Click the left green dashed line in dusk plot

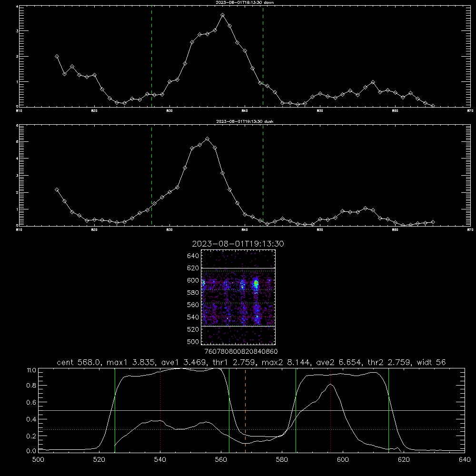151,176
